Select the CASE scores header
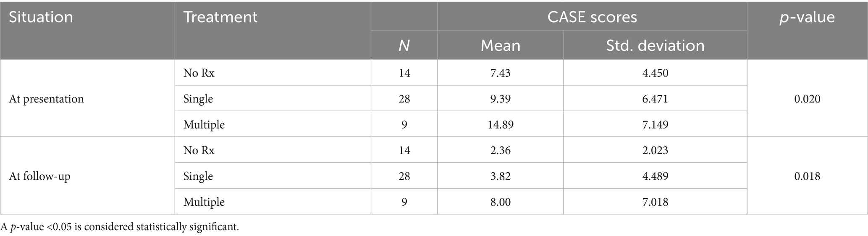The image size is (868, 236). click(592, 17)
